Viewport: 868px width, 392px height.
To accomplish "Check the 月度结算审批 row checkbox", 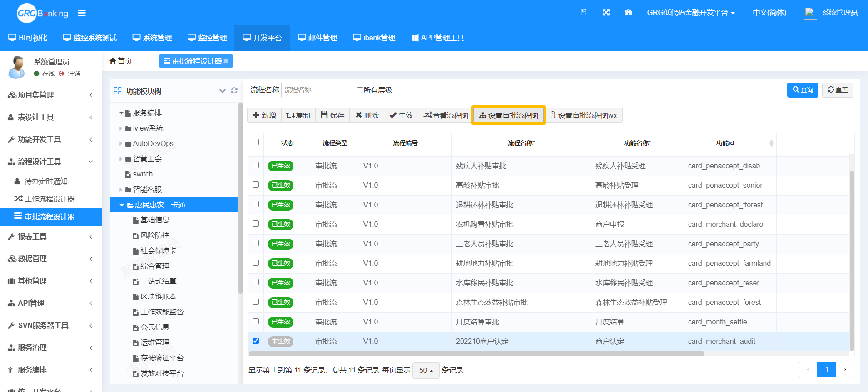I will pyautogui.click(x=256, y=321).
